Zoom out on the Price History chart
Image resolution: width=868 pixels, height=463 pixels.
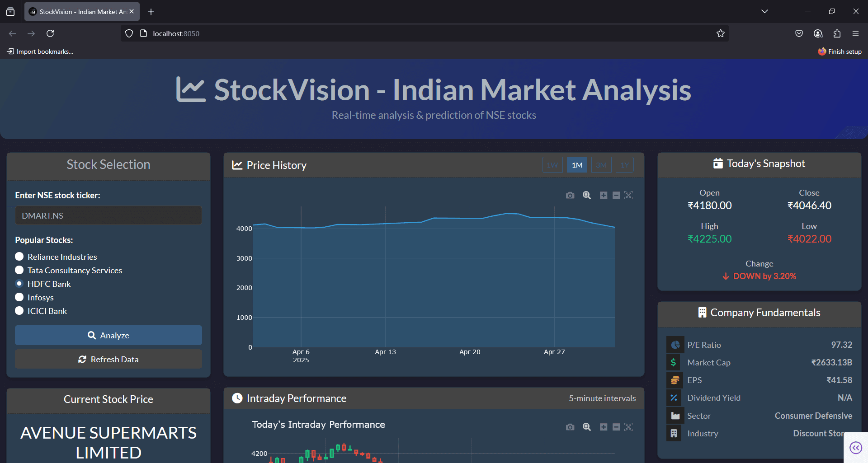tap(616, 195)
